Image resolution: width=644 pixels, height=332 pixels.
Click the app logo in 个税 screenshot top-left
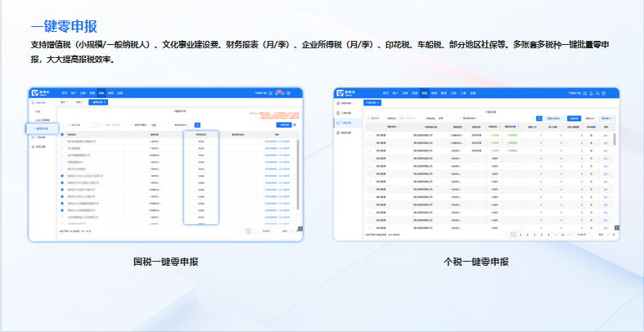click(x=341, y=94)
